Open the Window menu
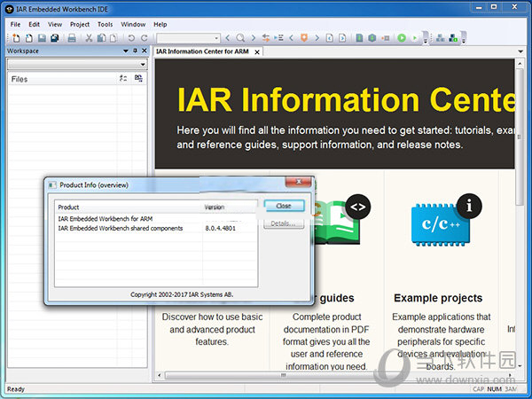 click(133, 25)
